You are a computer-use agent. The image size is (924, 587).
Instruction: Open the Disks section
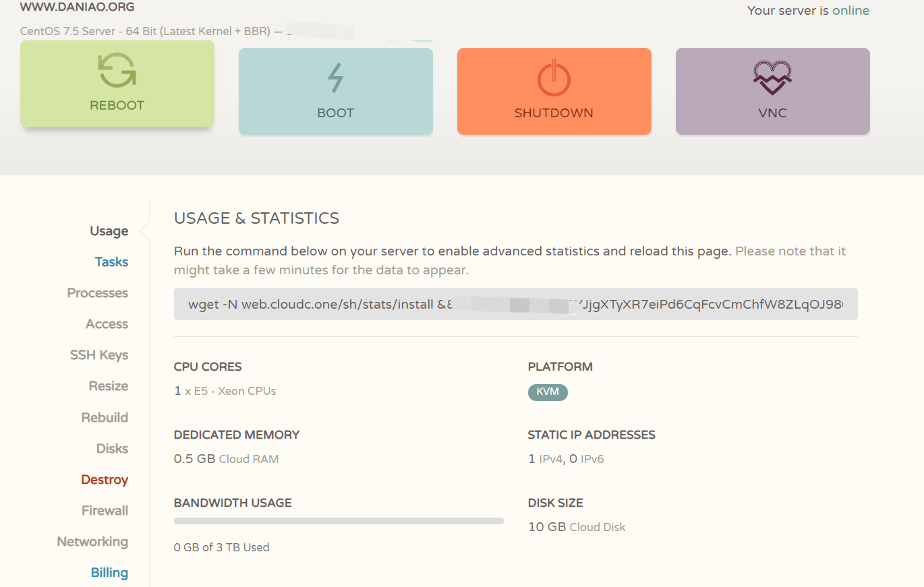point(112,448)
